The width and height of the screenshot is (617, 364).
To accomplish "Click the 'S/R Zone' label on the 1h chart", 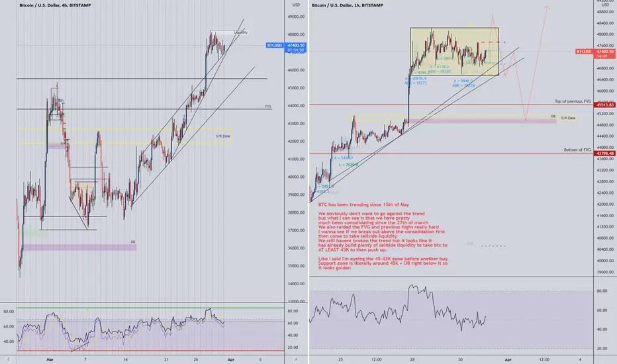I will pos(568,118).
